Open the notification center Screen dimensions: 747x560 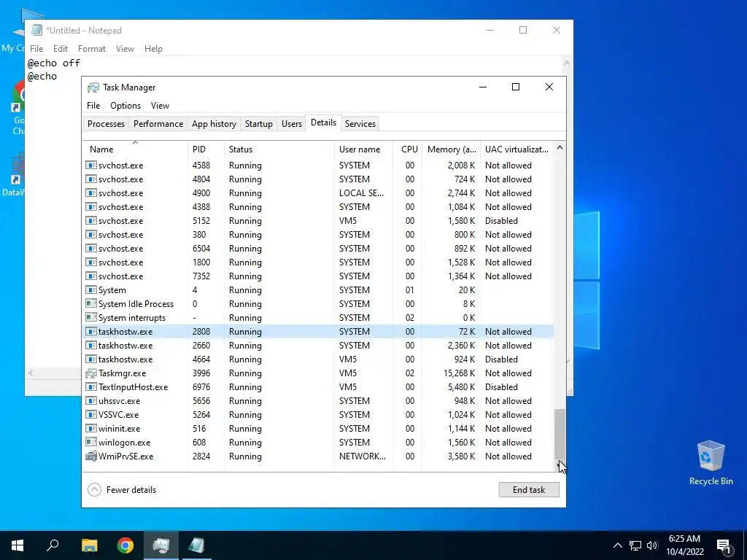724,546
